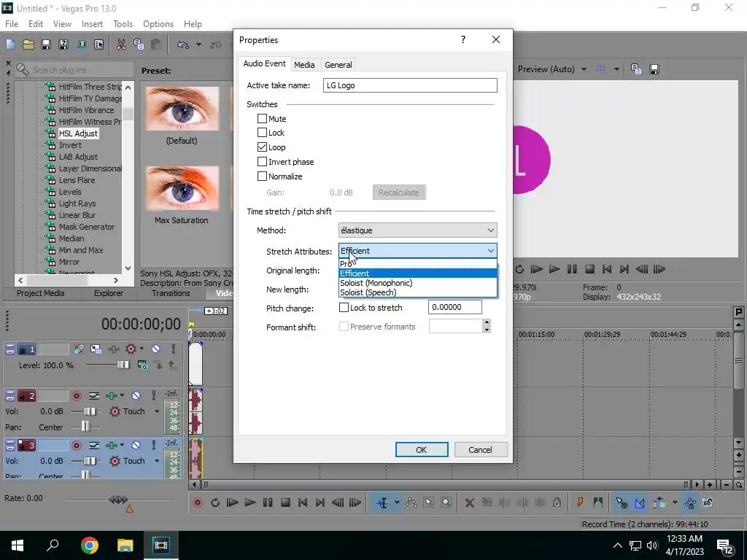
Task: Enable Invert phase checkbox
Action: tap(262, 162)
